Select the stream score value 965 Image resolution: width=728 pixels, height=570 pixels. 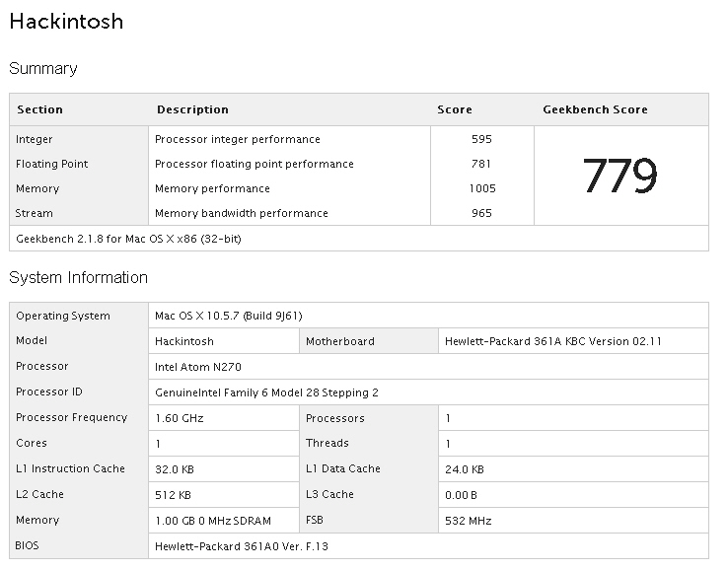tap(482, 213)
